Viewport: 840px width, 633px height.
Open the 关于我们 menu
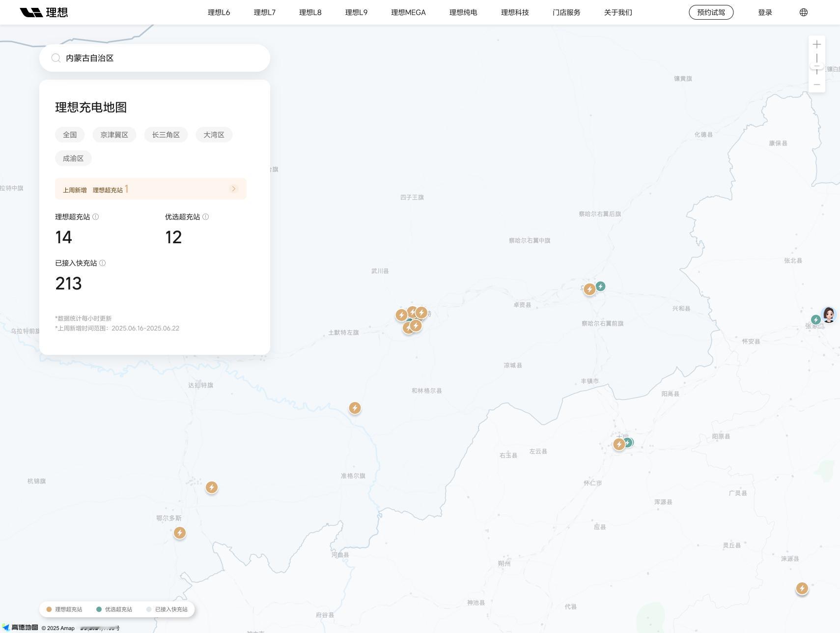(618, 12)
